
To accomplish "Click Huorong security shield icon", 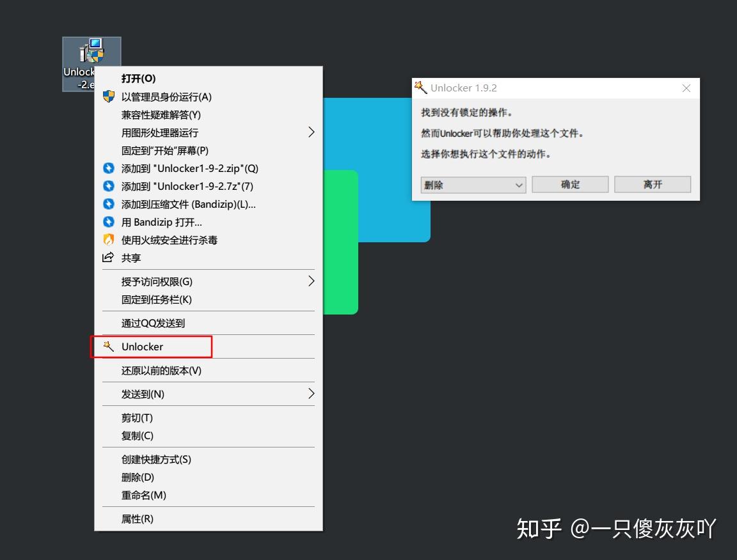I will (109, 240).
